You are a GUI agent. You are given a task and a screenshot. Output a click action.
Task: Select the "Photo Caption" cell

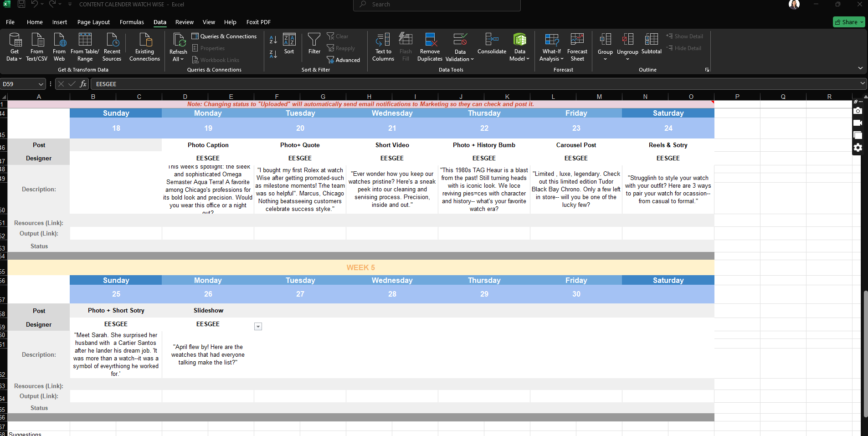[x=208, y=145]
